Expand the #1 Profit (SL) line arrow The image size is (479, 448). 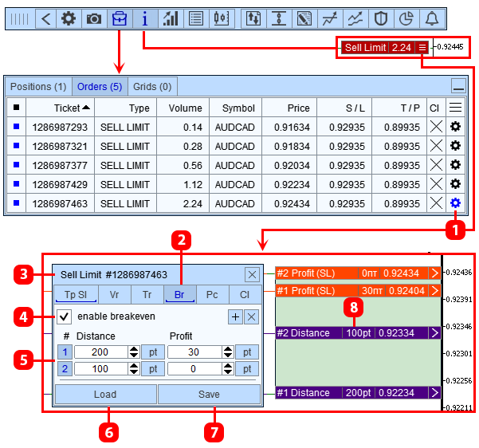click(x=434, y=291)
